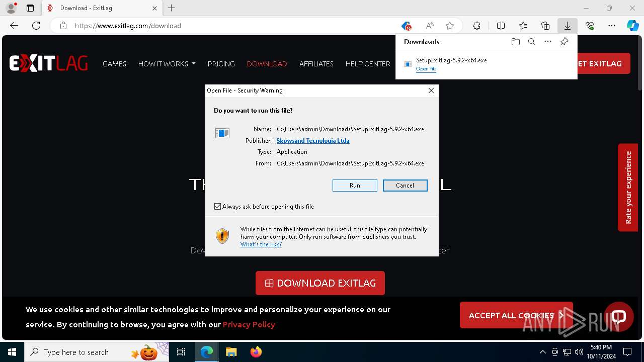Visit the HELP CENTER
The image size is (644, 362).
coord(368,64)
